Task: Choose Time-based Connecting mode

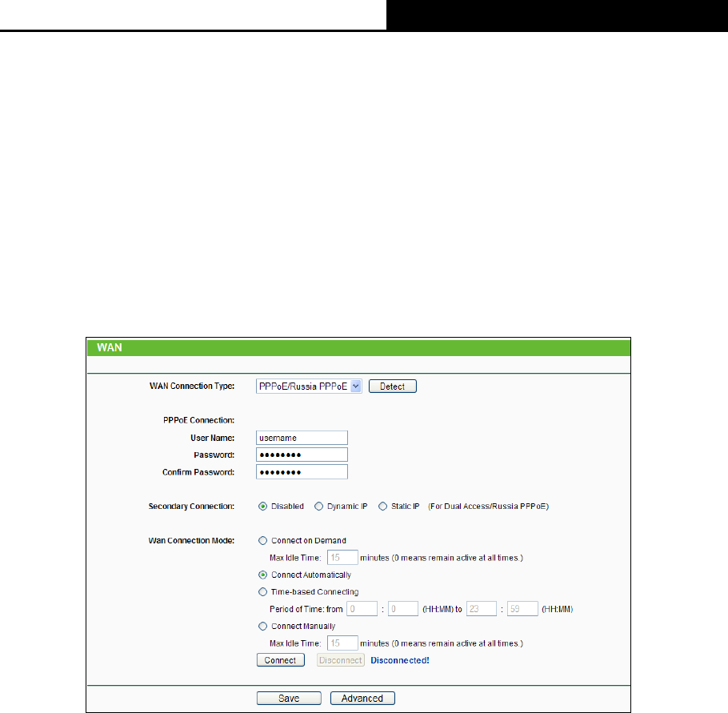Action: click(x=262, y=592)
